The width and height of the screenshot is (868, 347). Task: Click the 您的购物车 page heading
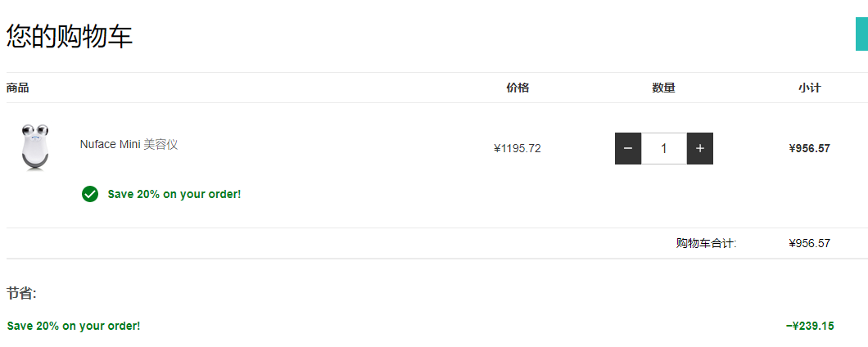[x=70, y=36]
